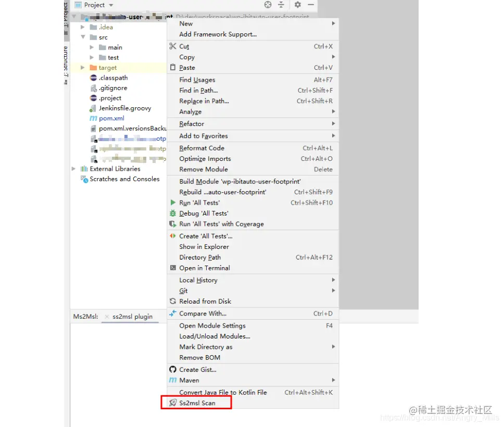Click the scissors Cut icon
Image resolution: width=504 pixels, height=427 pixels.
(x=173, y=46)
